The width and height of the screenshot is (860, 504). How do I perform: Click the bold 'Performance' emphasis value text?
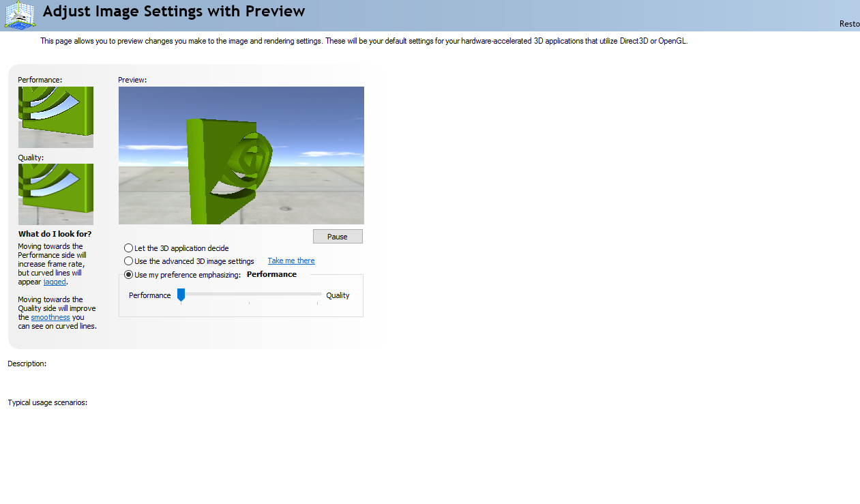click(x=271, y=274)
